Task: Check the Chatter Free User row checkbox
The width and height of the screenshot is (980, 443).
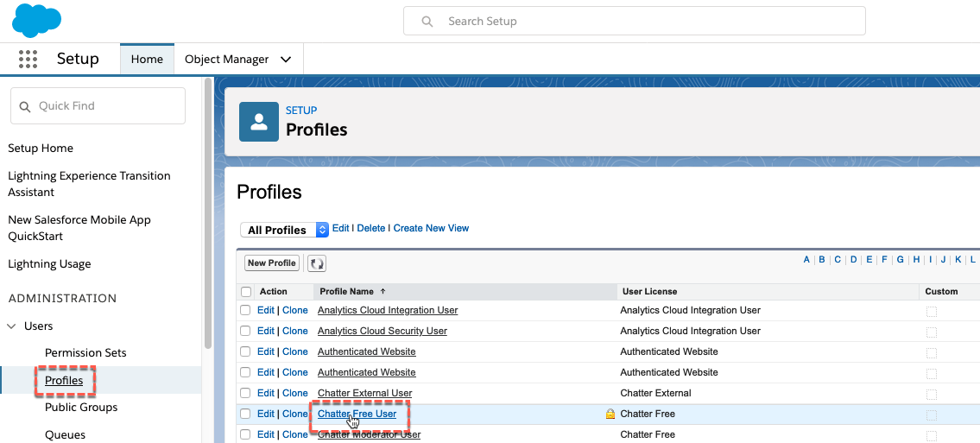Action: (245, 414)
